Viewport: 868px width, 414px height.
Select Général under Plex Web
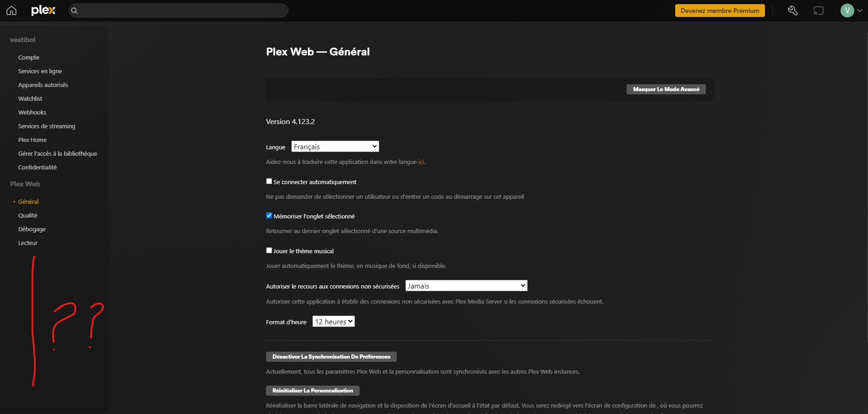tap(28, 202)
